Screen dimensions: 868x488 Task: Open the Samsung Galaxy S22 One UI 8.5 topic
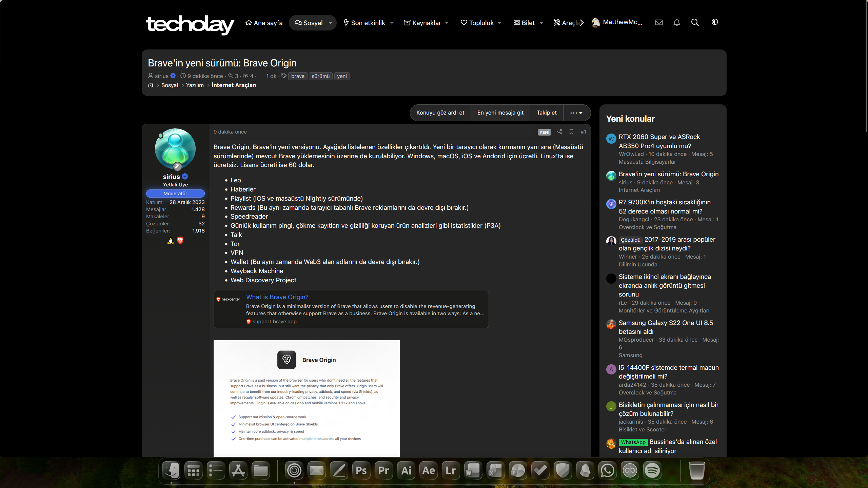point(666,327)
